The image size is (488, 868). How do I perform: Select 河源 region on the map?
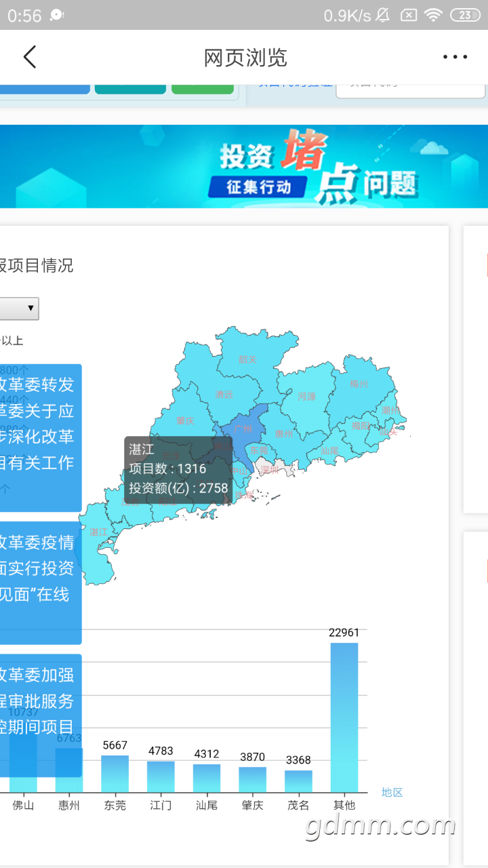pyautogui.click(x=306, y=397)
